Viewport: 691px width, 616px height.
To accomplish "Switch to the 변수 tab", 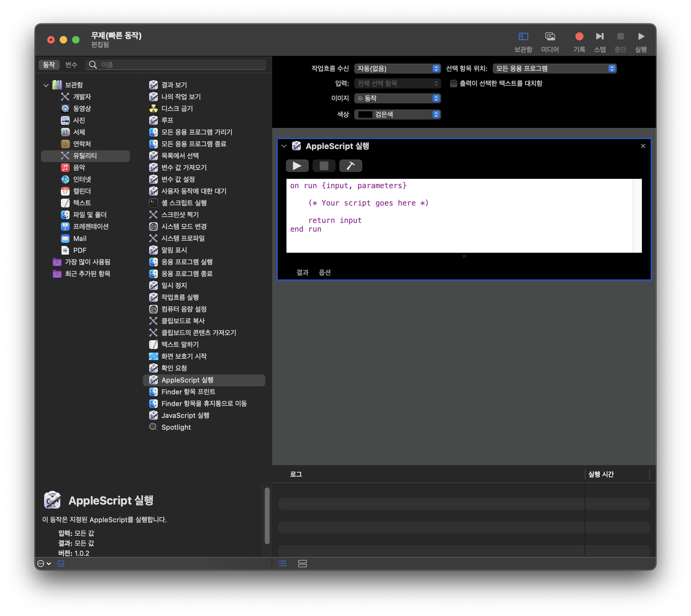I will [71, 65].
